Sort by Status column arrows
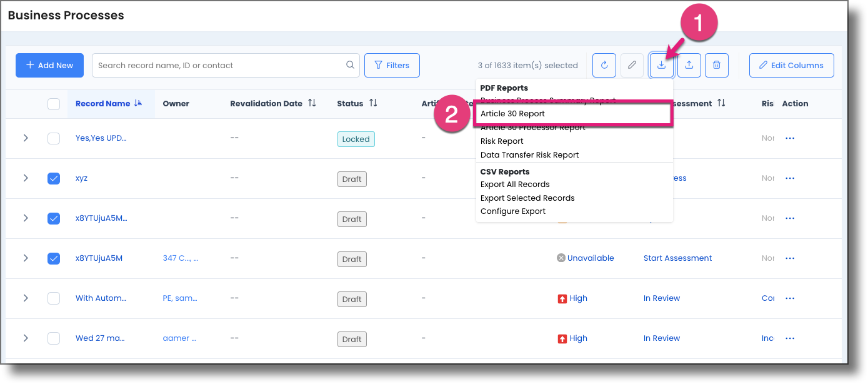This screenshot has height=384, width=868. click(373, 103)
